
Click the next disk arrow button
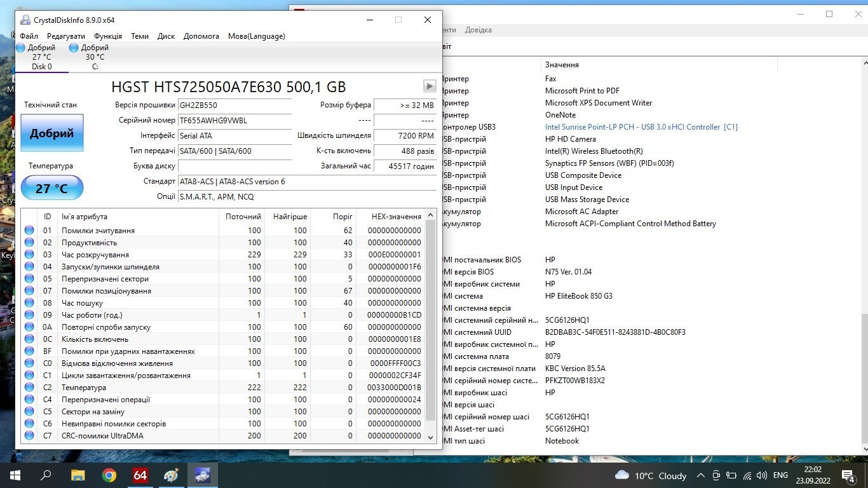pyautogui.click(x=430, y=86)
